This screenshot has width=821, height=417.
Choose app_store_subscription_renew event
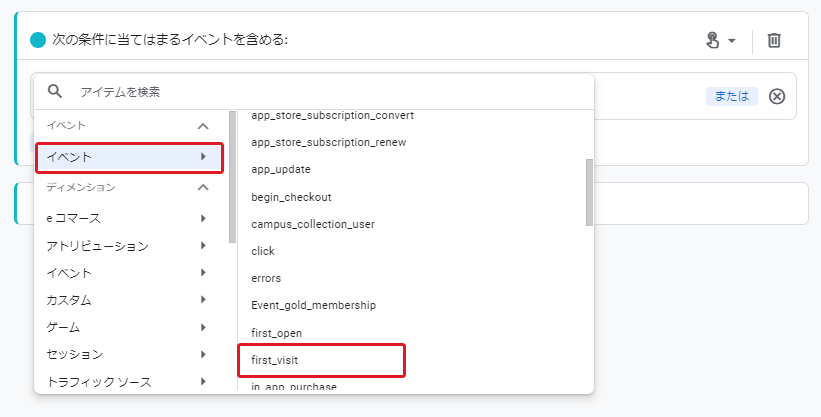(x=328, y=142)
